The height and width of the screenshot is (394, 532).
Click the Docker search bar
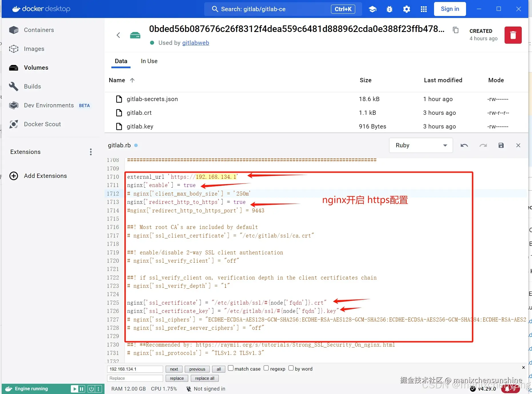[283, 9]
